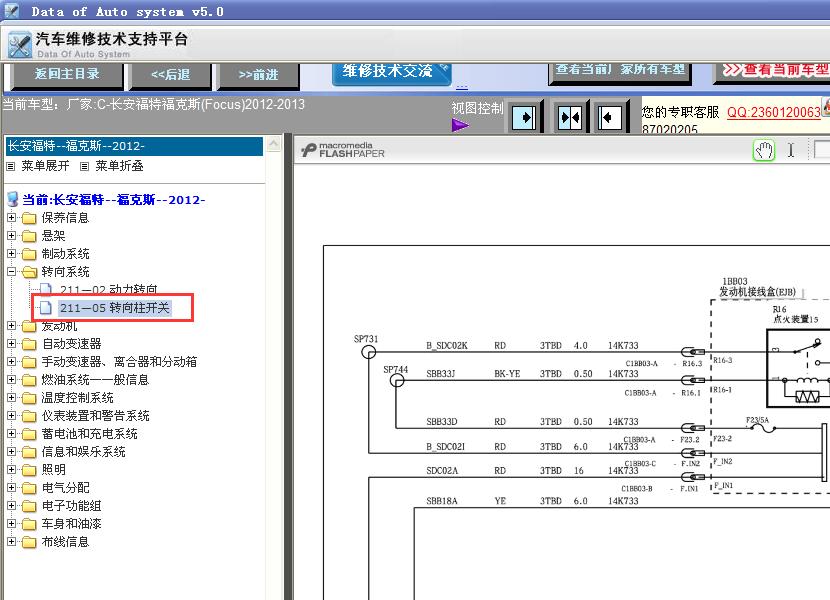Screen dimensions: 830x600
Task: Click the 当前:长安福特--福克斯--2012- root node
Action: click(113, 200)
